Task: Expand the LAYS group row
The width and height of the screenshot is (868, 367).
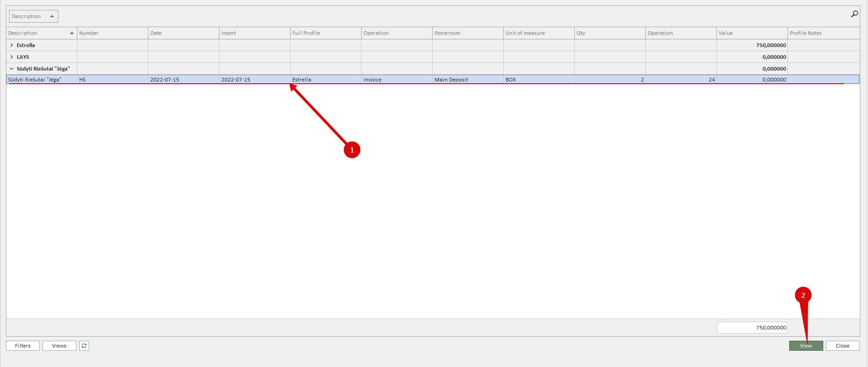Action: [x=12, y=57]
